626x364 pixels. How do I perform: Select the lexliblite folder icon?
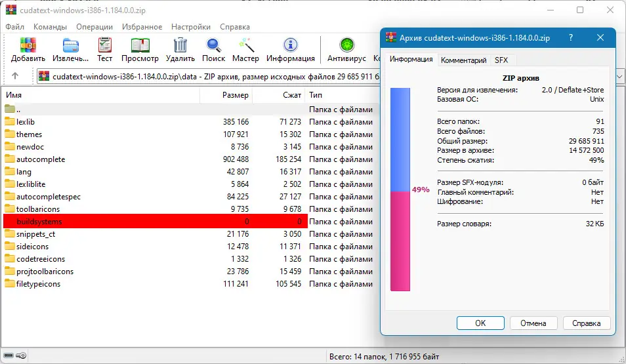coord(10,184)
